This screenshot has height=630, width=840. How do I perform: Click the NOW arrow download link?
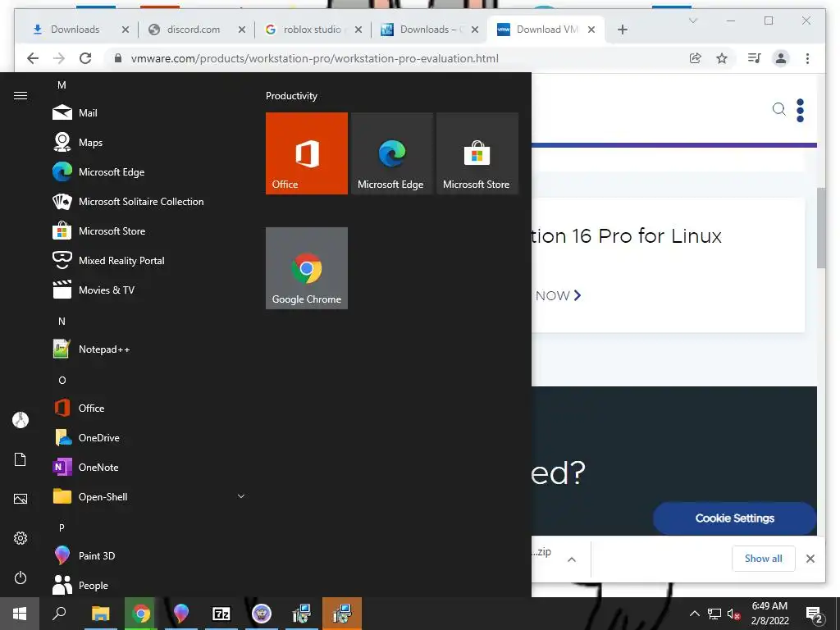[x=558, y=295]
